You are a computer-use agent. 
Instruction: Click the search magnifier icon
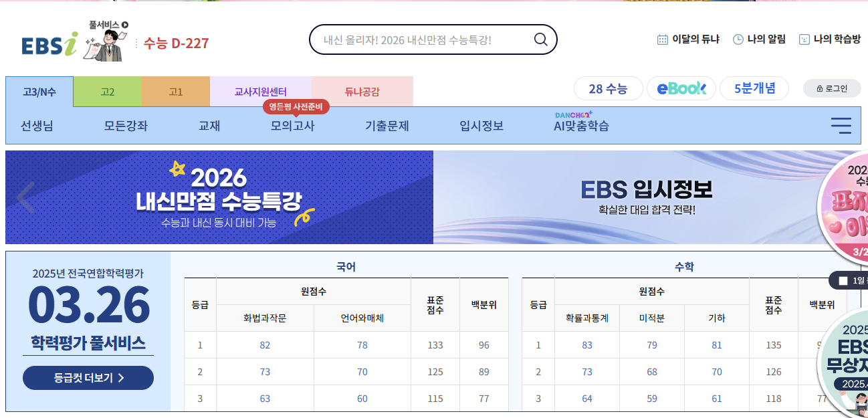pos(540,39)
